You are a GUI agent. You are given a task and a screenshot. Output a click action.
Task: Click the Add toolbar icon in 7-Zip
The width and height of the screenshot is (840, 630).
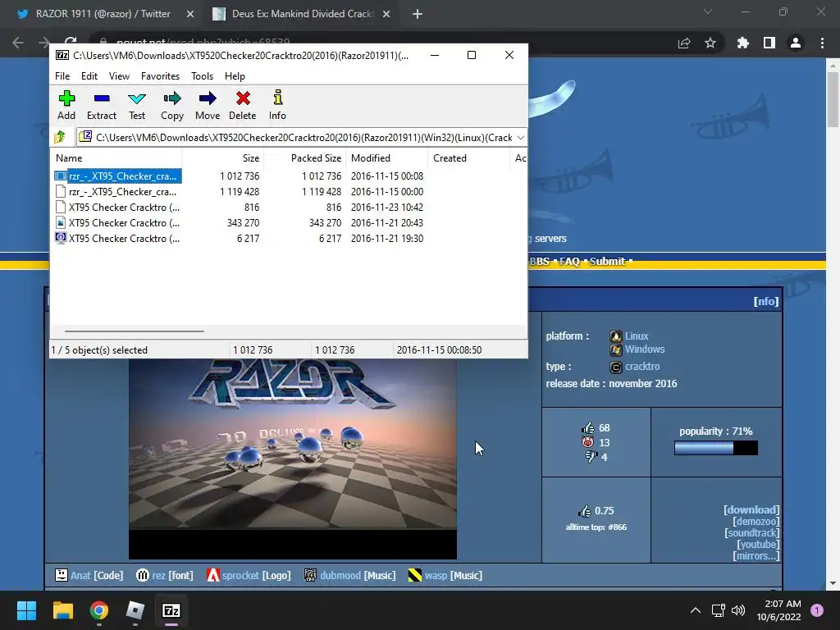click(66, 105)
